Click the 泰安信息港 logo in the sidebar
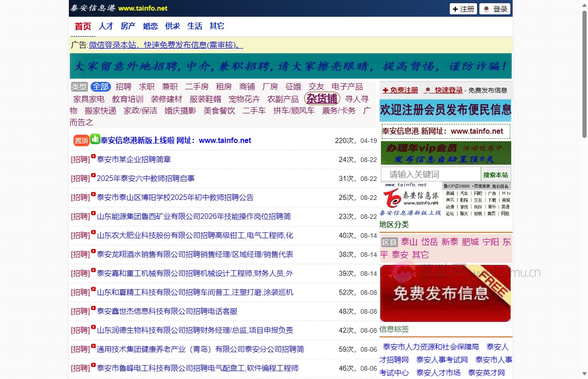588x379 pixels. tap(411, 198)
